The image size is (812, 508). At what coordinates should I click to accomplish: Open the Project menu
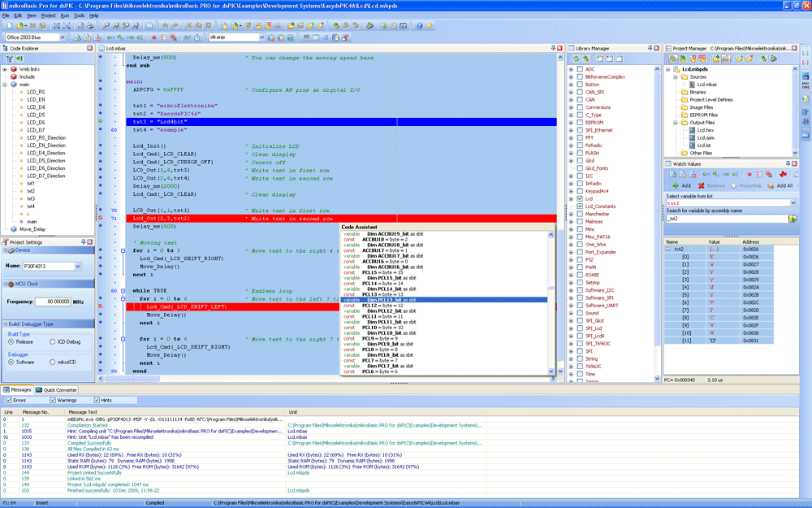point(48,15)
